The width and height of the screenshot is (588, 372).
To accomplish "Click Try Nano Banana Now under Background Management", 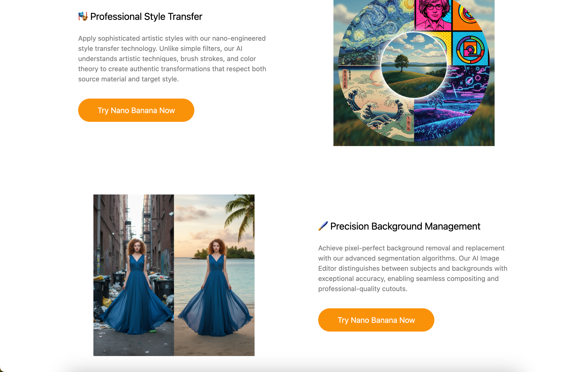I will click(x=376, y=320).
